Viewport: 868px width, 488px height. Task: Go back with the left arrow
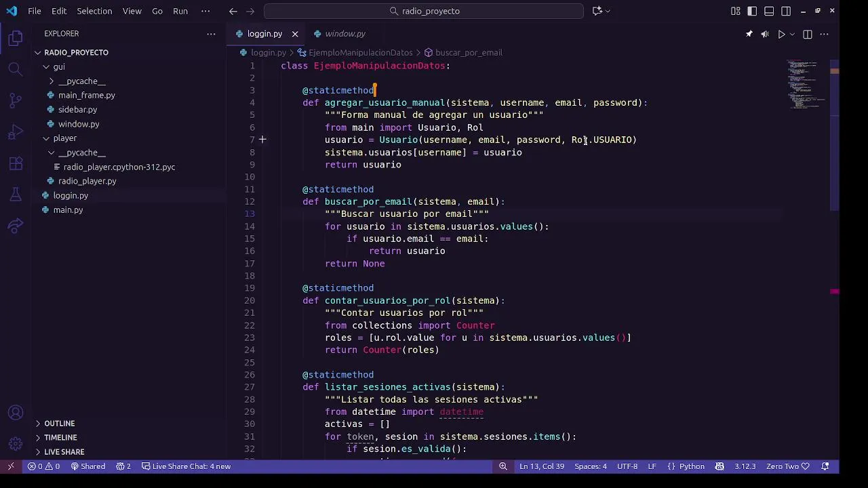(233, 11)
